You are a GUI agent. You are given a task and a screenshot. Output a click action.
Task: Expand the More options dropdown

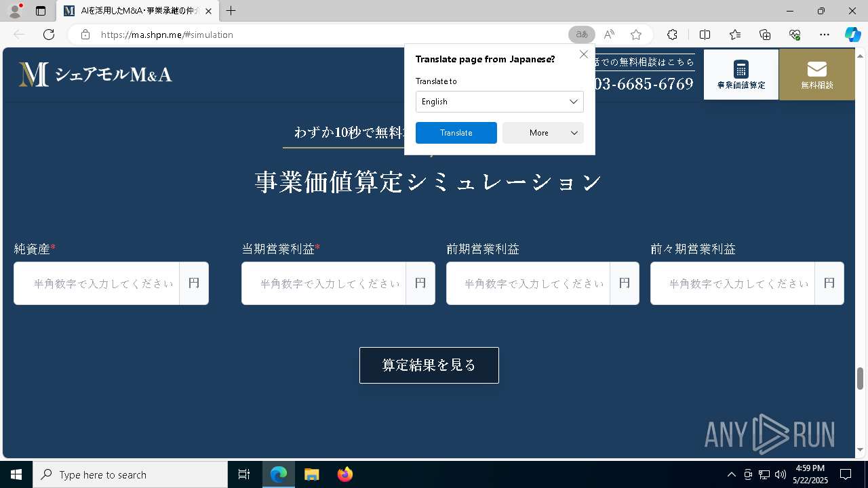(543, 133)
